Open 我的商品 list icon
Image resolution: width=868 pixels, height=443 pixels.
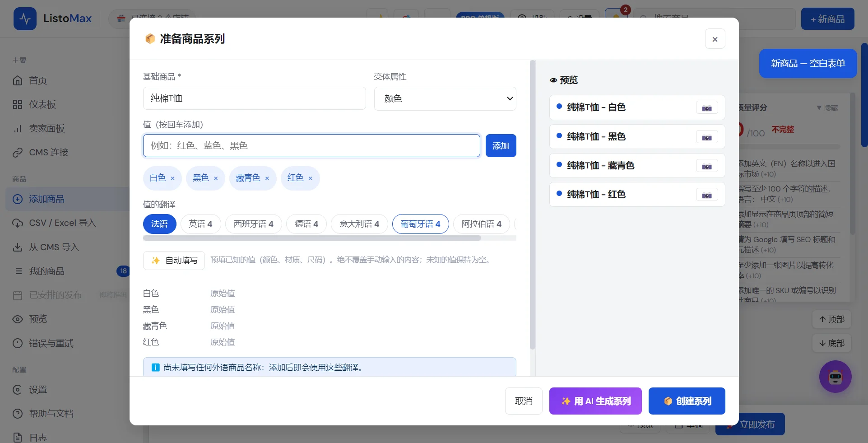tap(18, 271)
